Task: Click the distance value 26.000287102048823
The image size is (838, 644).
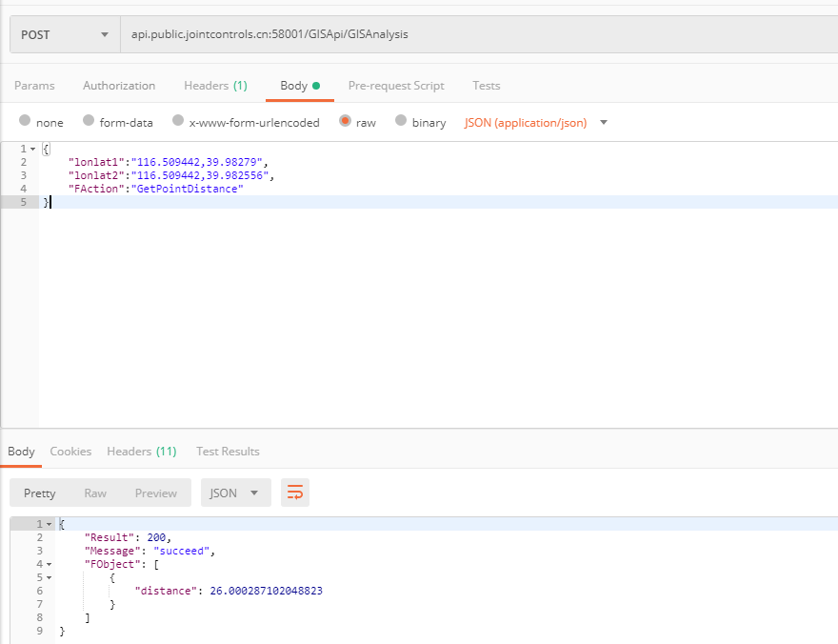Action: point(266,591)
